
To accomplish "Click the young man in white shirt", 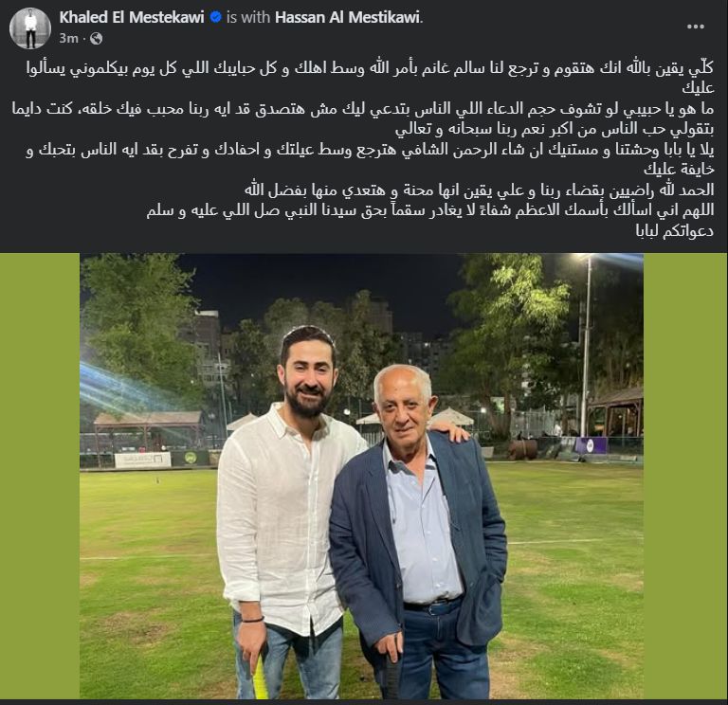I will pyautogui.click(x=288, y=511).
